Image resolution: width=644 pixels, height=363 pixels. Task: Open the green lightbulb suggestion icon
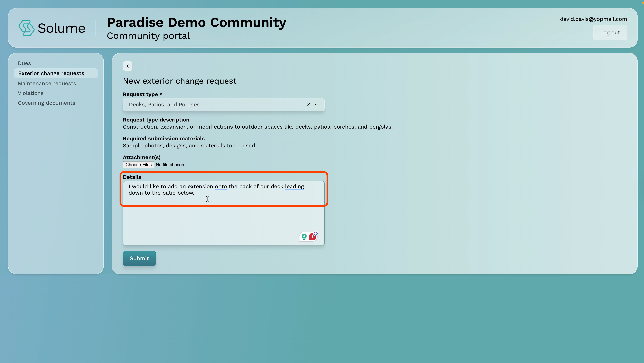click(x=304, y=236)
